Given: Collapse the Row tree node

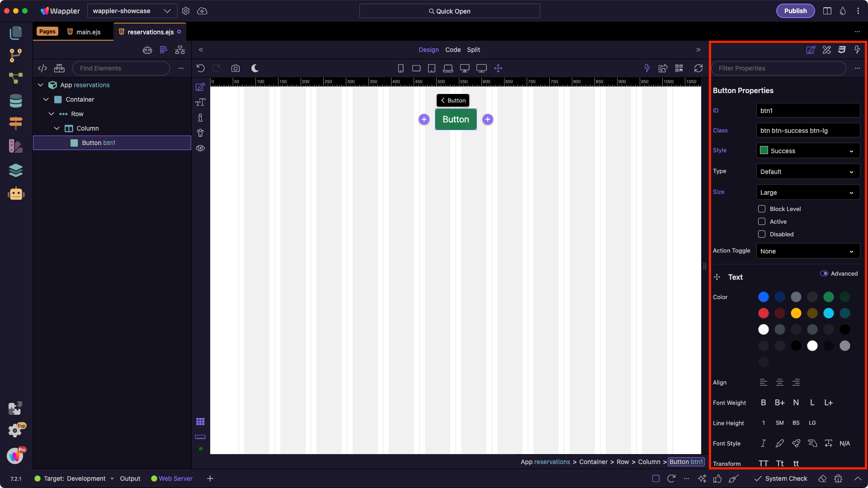Looking at the screenshot, I should (51, 114).
